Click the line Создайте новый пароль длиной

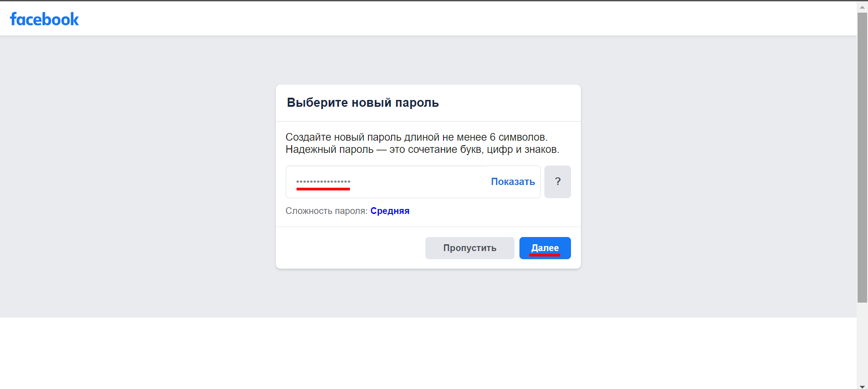pos(416,137)
